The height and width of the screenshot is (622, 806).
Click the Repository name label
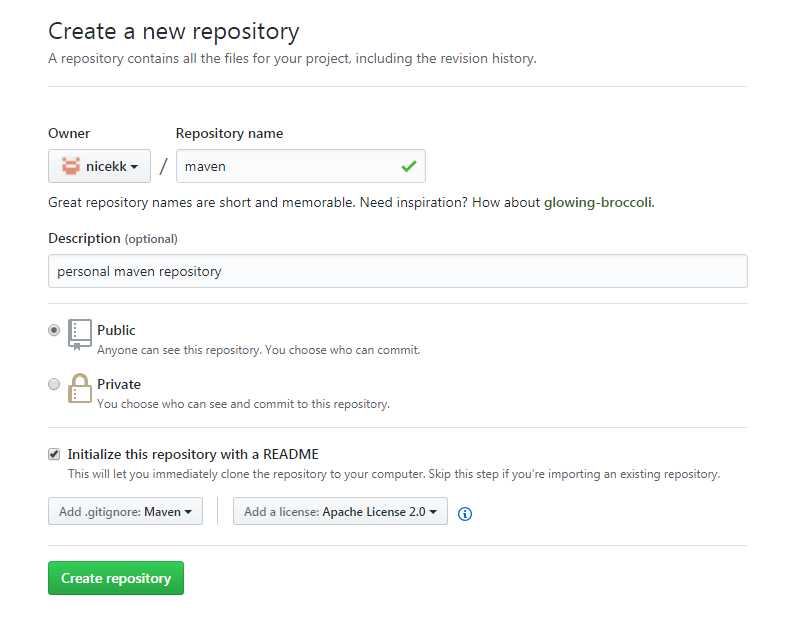pyautogui.click(x=229, y=134)
